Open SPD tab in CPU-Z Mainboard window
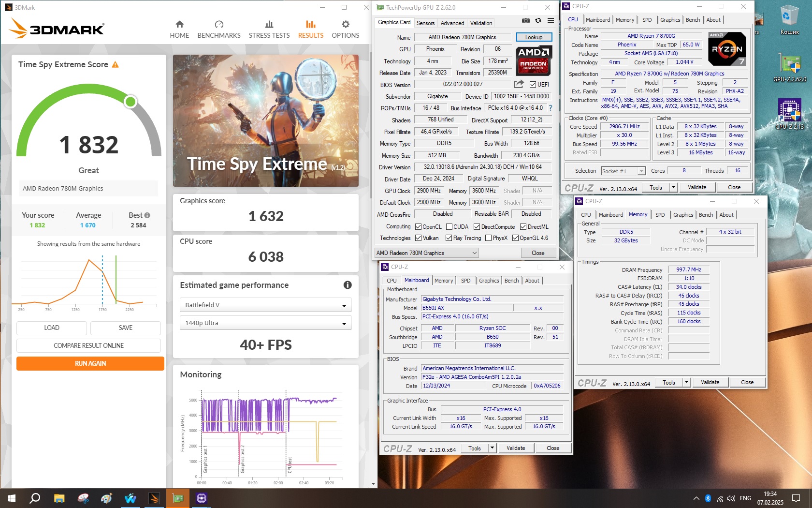The width and height of the screenshot is (812, 508). coord(465,281)
